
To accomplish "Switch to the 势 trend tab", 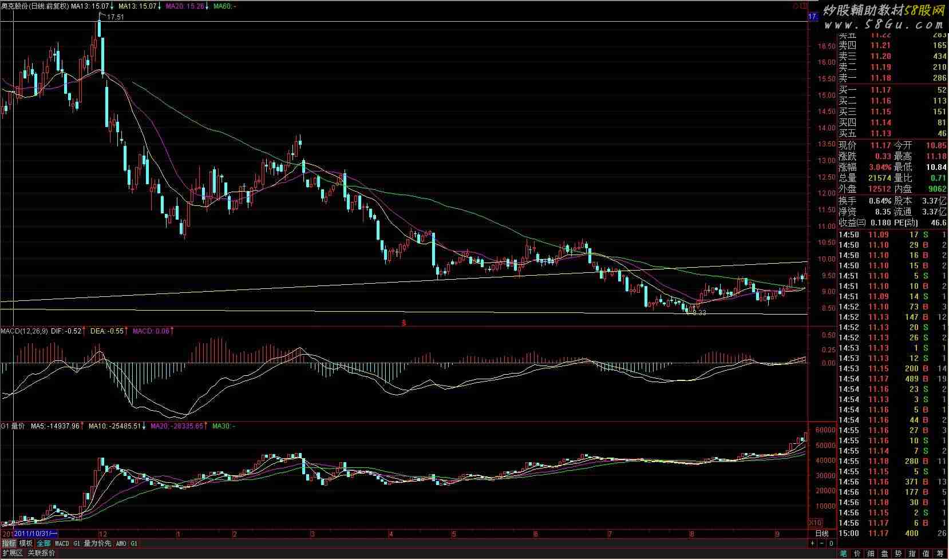I will click(899, 554).
